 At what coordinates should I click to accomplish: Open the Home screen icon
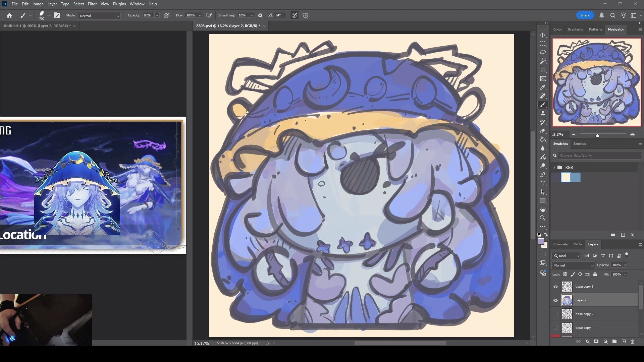pos(9,15)
